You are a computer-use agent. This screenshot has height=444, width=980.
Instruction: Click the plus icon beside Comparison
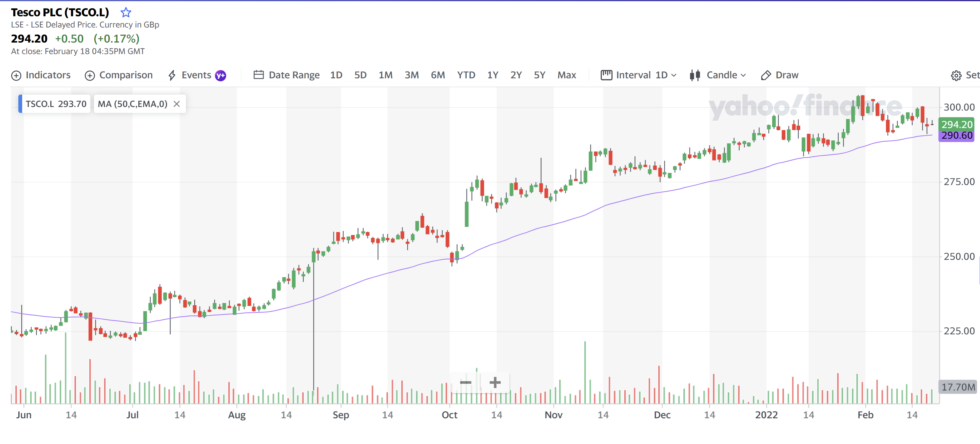coord(90,75)
